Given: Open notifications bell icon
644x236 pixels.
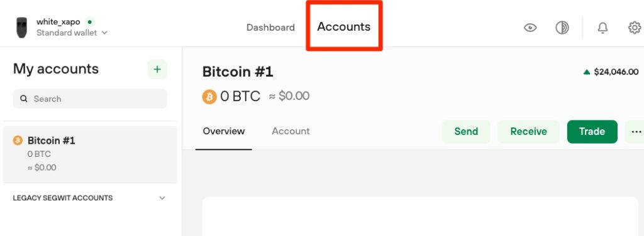Looking at the screenshot, I should pyautogui.click(x=602, y=28).
